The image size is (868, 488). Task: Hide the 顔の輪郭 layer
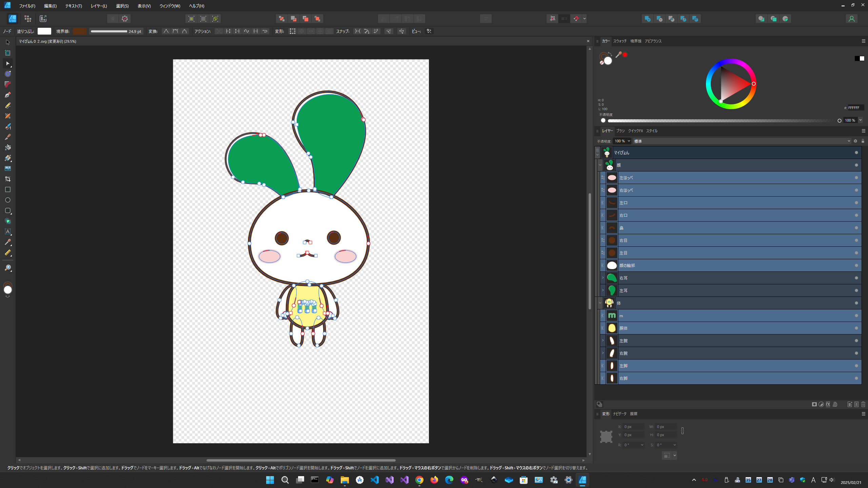tap(856, 265)
